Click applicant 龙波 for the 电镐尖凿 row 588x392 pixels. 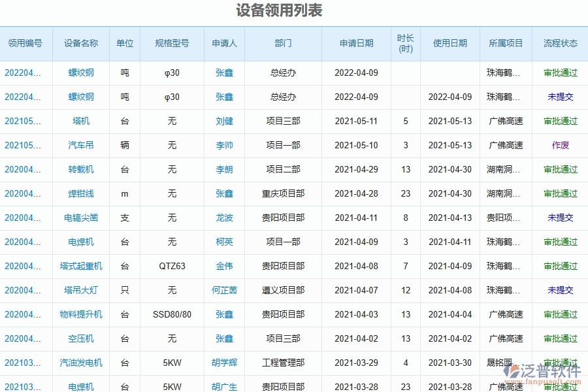224,218
